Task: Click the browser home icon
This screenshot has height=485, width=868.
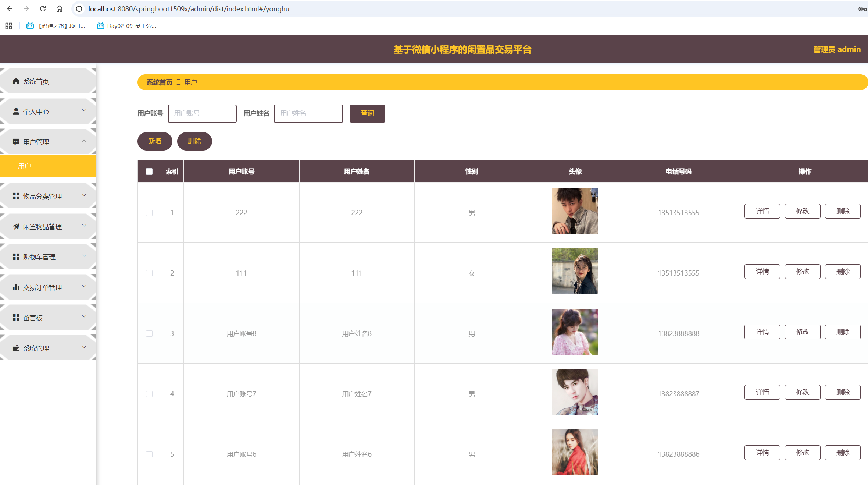Action: 59,9
